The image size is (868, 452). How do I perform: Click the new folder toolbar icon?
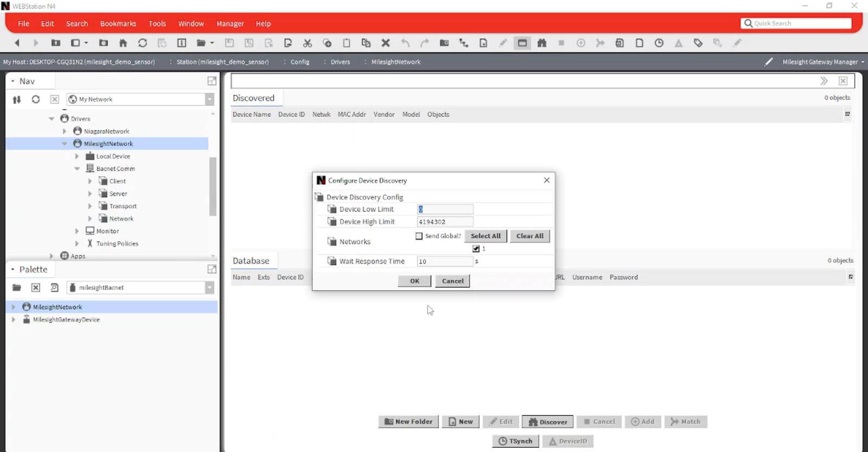(444, 43)
